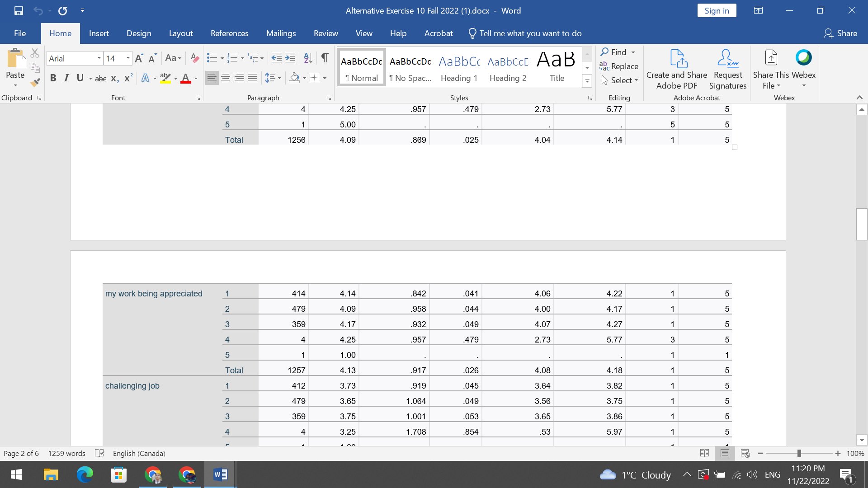The width and height of the screenshot is (868, 488).
Task: Toggle Bold formatting
Action: pos(53,78)
